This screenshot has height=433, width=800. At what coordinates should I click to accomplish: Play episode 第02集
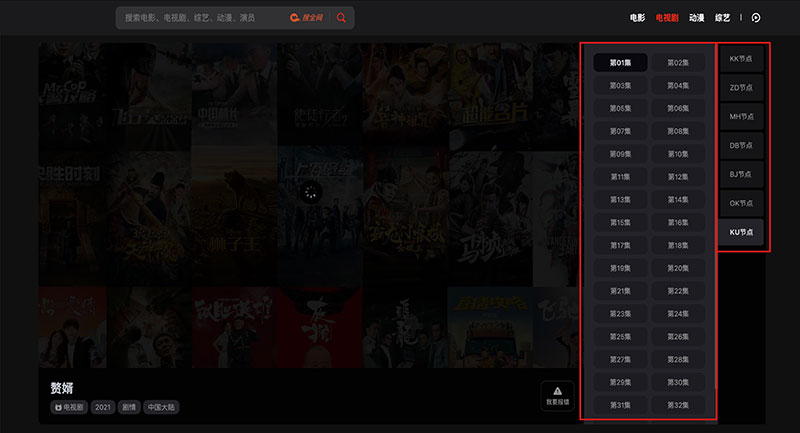click(678, 63)
